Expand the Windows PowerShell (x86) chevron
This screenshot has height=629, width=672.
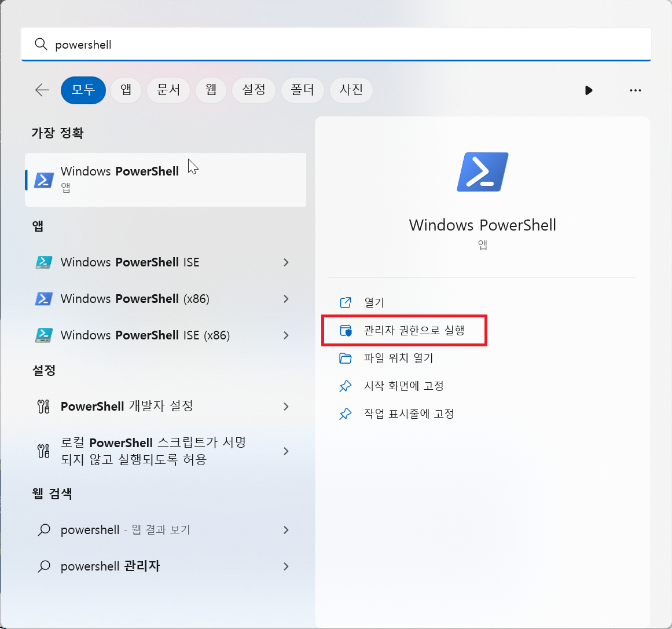286,299
